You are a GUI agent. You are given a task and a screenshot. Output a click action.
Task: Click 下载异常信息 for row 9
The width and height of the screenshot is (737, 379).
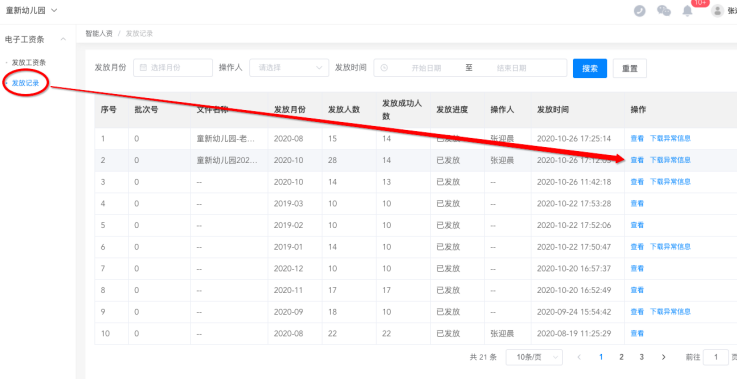670,311
